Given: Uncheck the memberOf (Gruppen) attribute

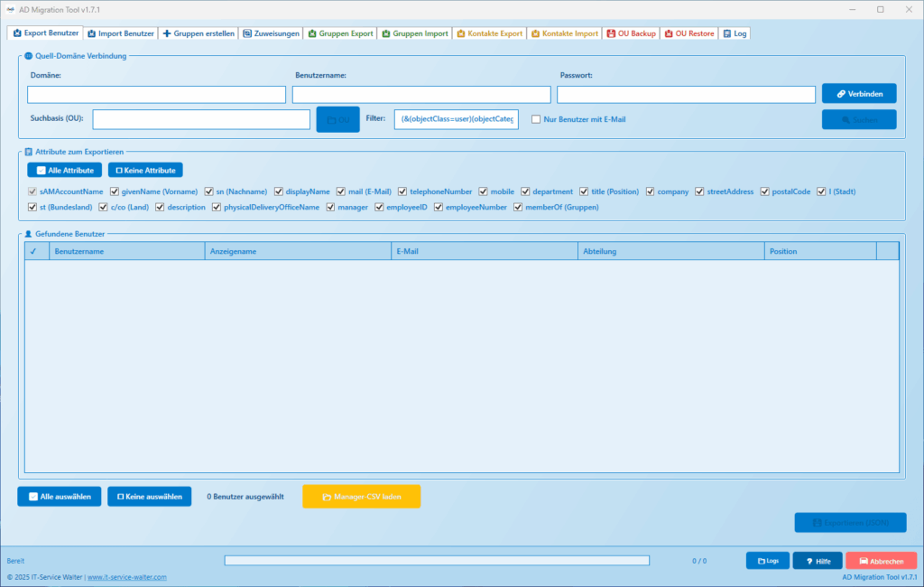Looking at the screenshot, I should [x=517, y=207].
